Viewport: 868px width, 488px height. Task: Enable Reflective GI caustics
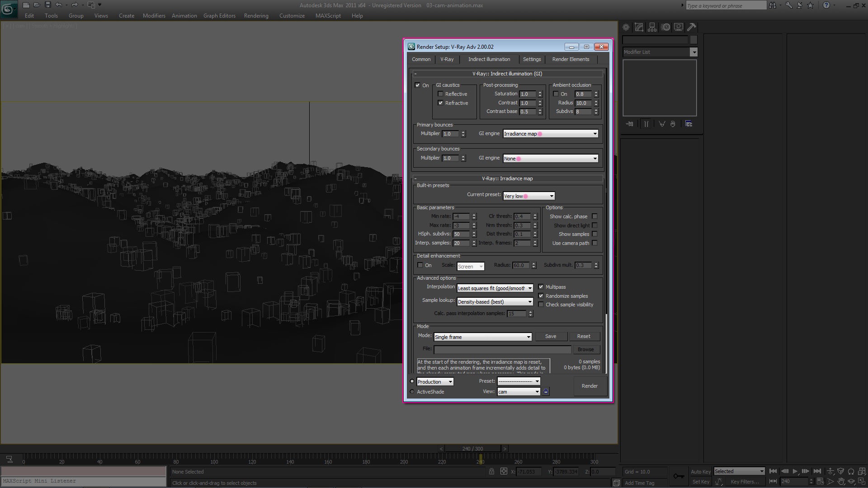(x=440, y=94)
